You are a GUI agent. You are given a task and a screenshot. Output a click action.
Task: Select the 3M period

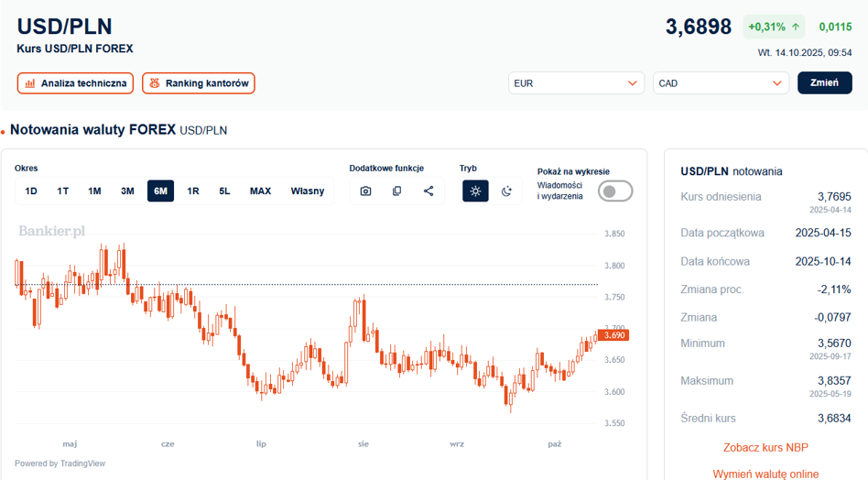coord(127,191)
